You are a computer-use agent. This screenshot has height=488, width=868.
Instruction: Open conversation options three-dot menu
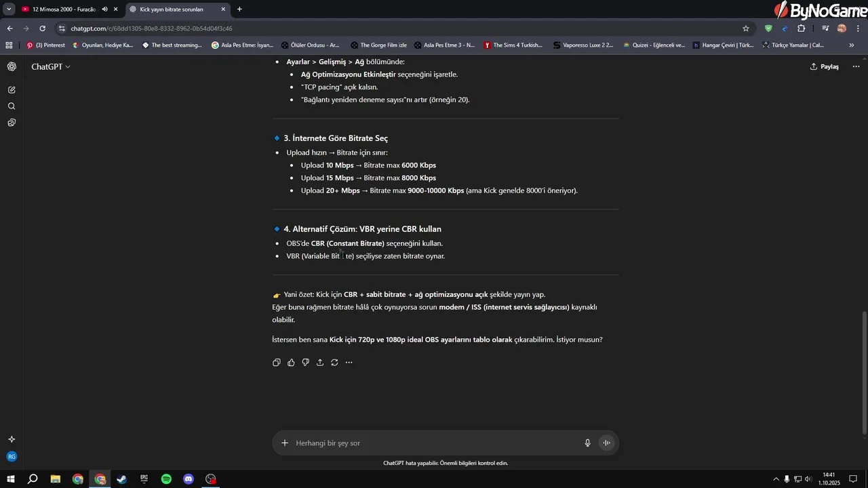pos(856,66)
